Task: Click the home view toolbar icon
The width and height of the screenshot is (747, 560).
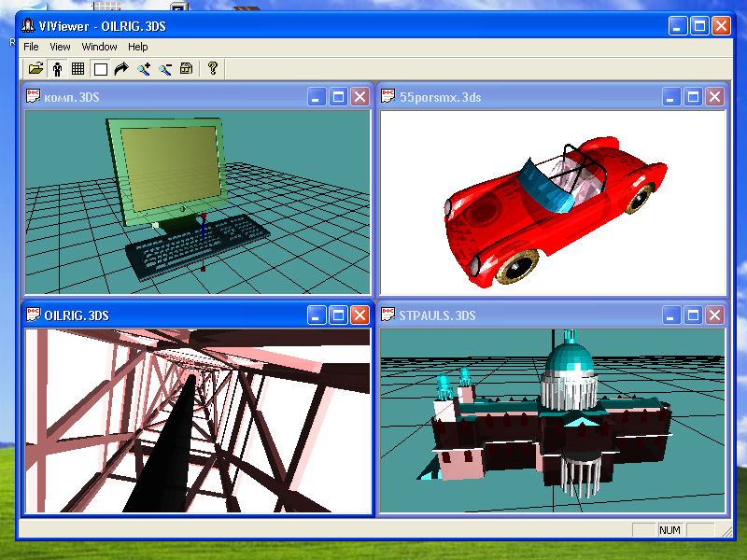Action: click(x=187, y=67)
